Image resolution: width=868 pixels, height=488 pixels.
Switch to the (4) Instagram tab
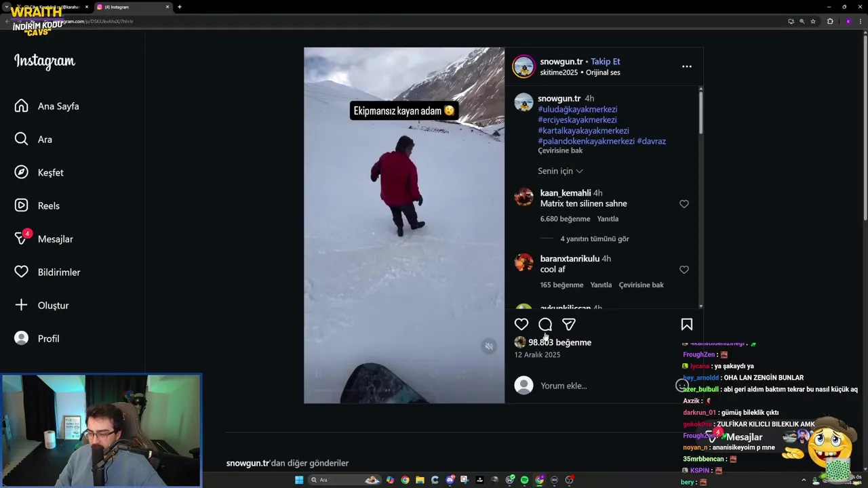tap(132, 7)
